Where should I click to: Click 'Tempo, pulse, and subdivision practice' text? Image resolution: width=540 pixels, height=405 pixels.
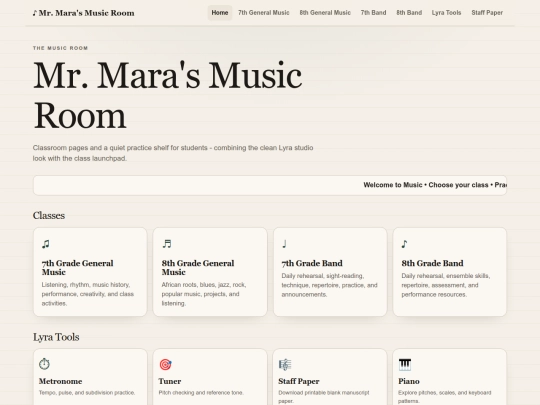pos(87,393)
